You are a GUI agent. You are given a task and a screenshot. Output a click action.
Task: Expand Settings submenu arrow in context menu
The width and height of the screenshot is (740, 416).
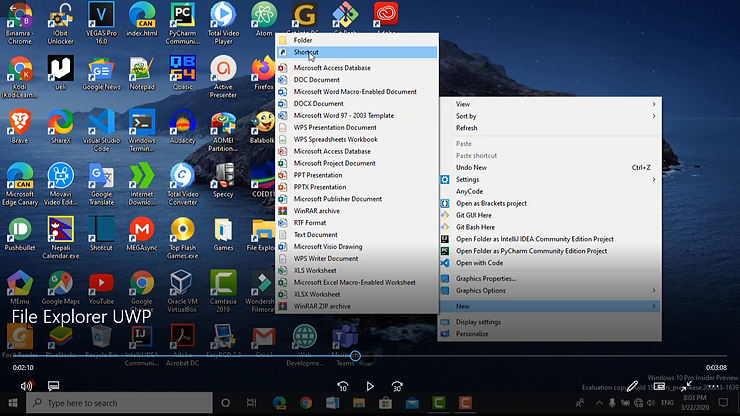click(654, 179)
